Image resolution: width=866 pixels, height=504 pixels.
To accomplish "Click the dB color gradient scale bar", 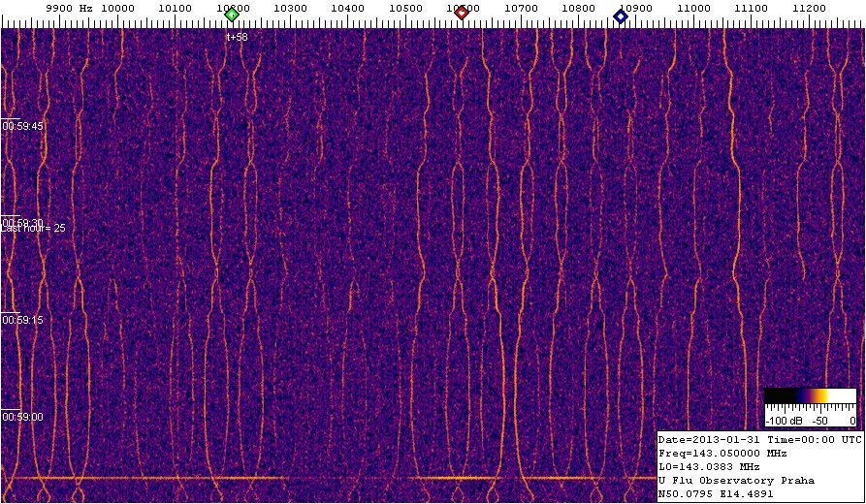I will click(x=810, y=394).
